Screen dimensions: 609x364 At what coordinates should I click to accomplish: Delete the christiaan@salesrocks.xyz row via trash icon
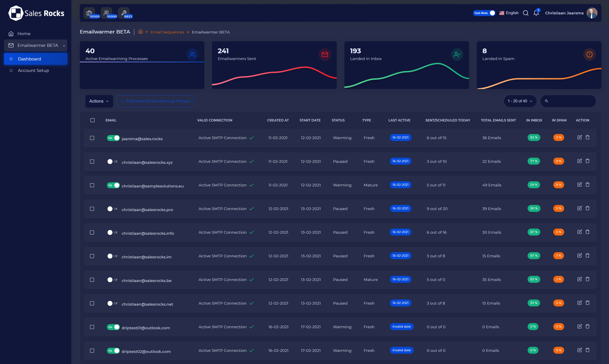(x=587, y=161)
